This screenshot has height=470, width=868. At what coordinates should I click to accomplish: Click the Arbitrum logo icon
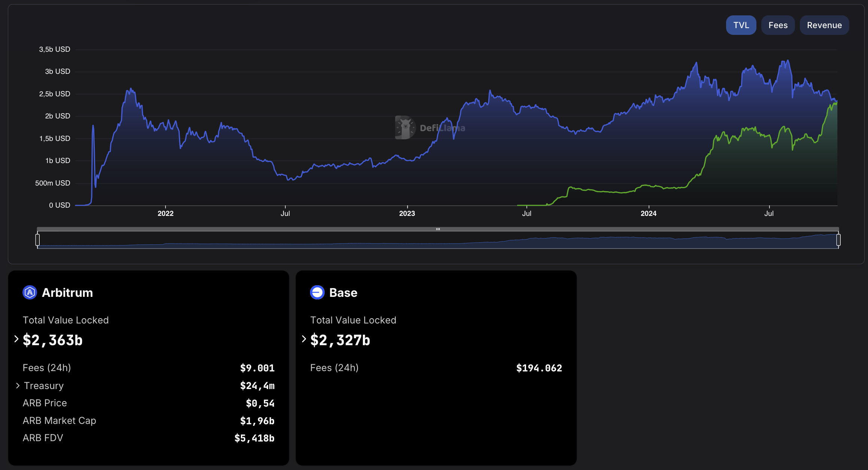click(x=30, y=292)
